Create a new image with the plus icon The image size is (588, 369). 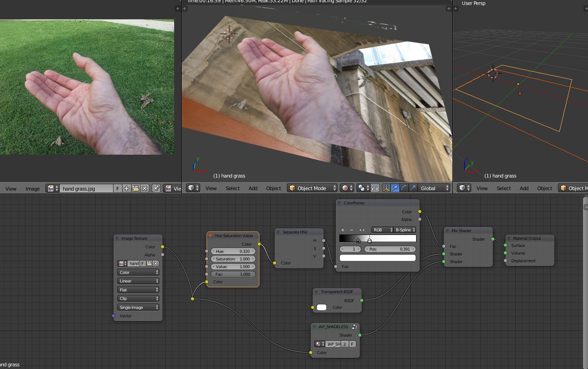click(127, 188)
